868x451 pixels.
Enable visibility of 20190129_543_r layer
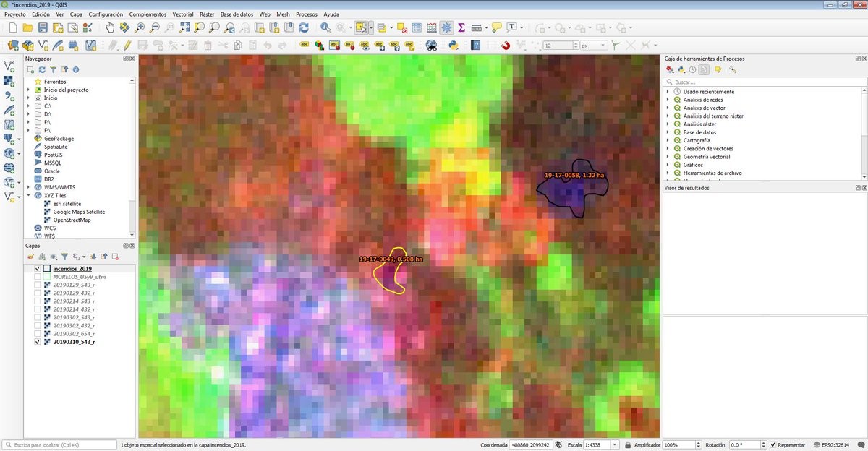tap(38, 285)
